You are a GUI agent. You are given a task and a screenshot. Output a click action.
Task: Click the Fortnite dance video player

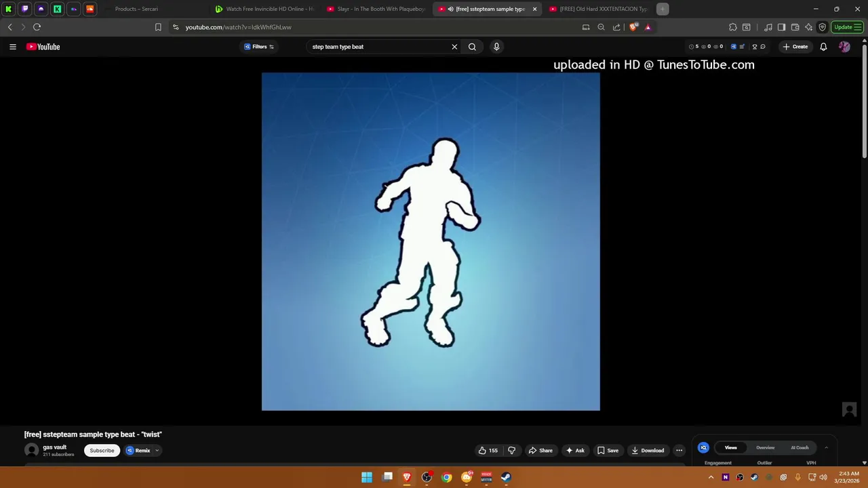pos(431,241)
